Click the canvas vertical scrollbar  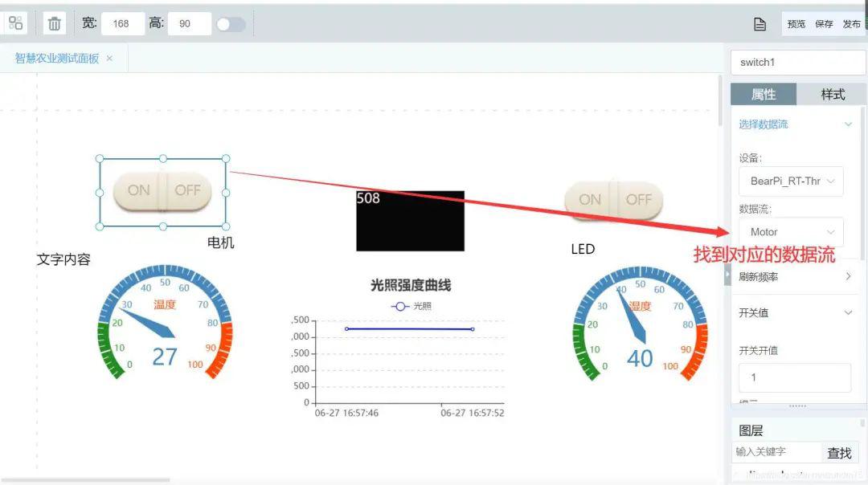[x=719, y=100]
